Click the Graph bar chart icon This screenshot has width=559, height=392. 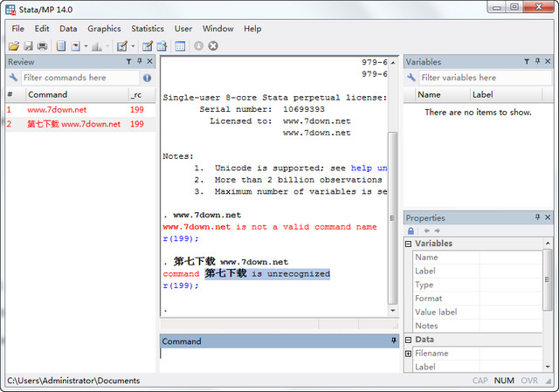97,46
